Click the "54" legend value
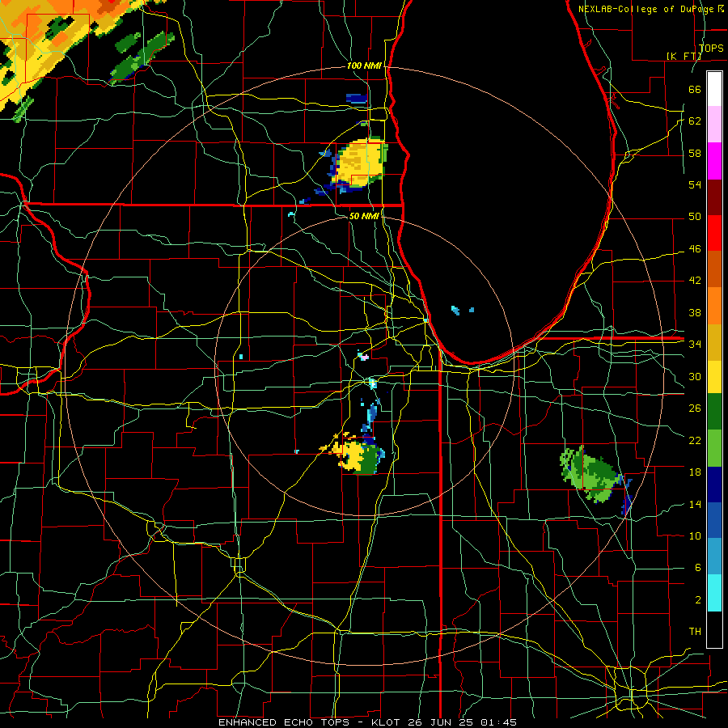This screenshot has width=728, height=728. click(x=695, y=184)
